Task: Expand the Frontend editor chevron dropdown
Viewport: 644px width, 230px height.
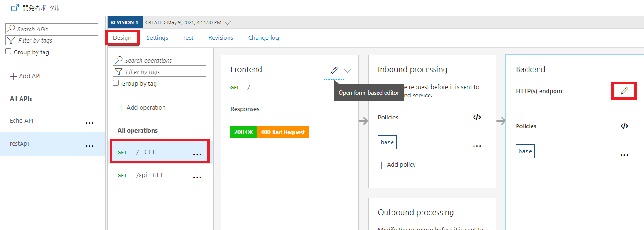Action: pos(348,71)
